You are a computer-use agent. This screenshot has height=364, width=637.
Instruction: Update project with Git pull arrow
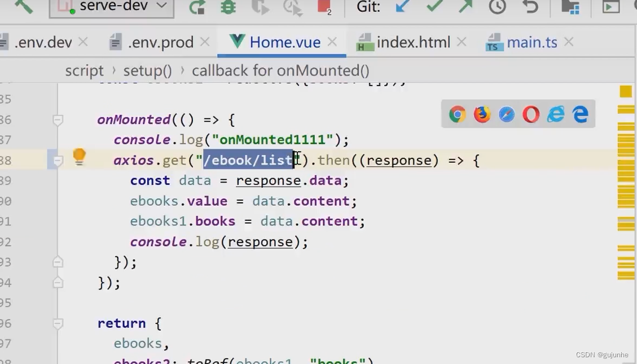(x=403, y=7)
